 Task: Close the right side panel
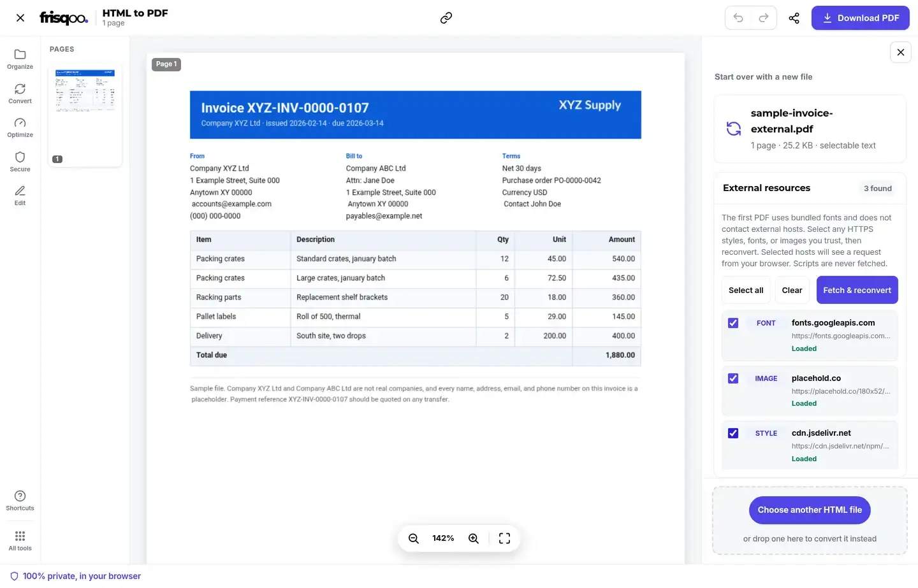tap(900, 52)
